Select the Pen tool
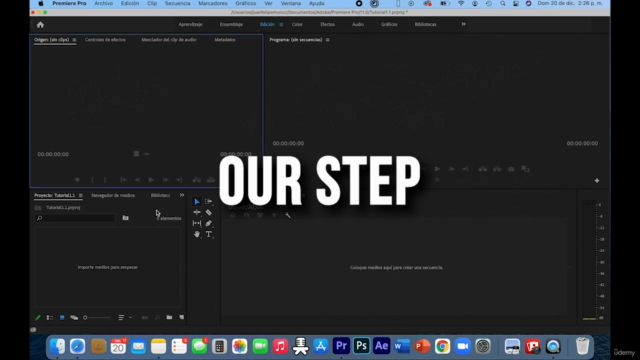The width and height of the screenshot is (640, 360). click(x=208, y=223)
